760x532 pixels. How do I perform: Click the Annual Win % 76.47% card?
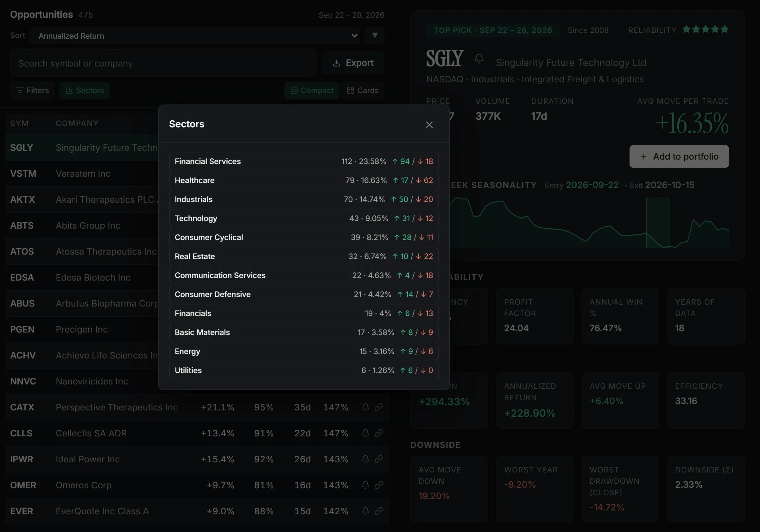click(620, 316)
